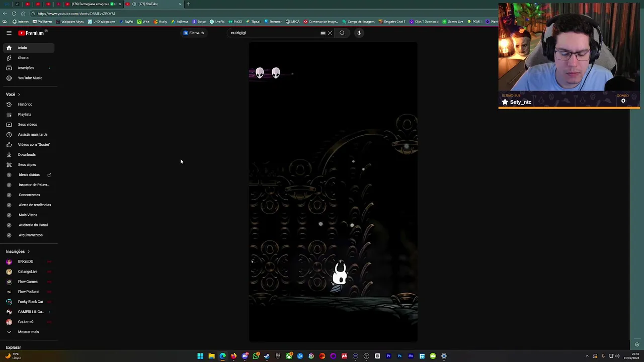Click the search magnifier button
The height and width of the screenshot is (362, 644).
tap(342, 33)
